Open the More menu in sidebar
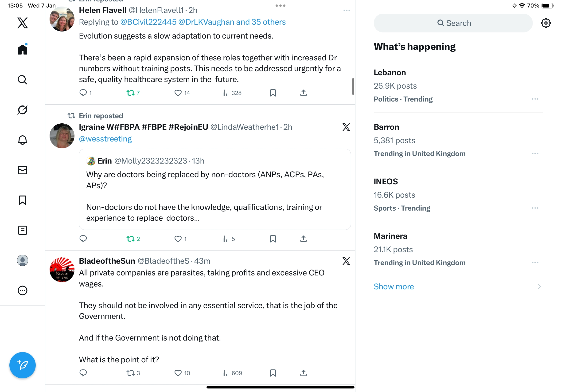This screenshot has width=561, height=392. (x=23, y=290)
